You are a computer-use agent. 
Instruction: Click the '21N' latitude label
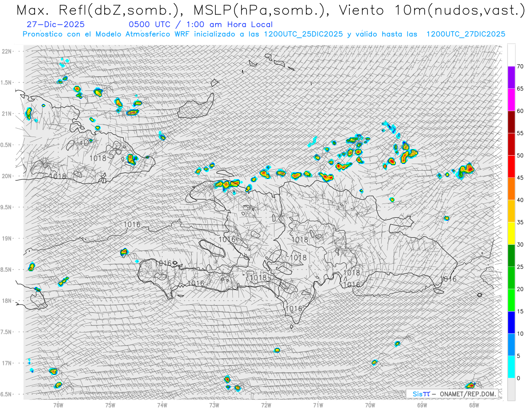pos(7,114)
